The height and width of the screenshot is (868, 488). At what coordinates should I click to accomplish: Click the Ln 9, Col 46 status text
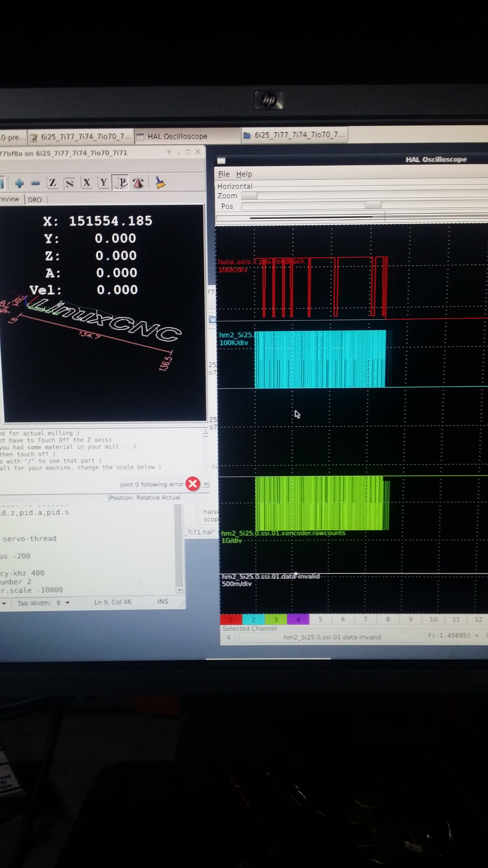point(113,602)
